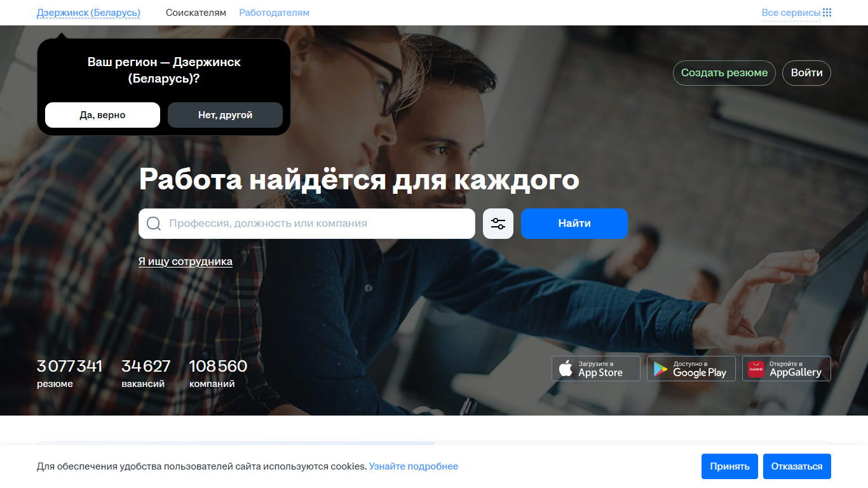The width and height of the screenshot is (868, 488).
Task: Click the 34 627 вакансий counter
Action: (x=146, y=374)
